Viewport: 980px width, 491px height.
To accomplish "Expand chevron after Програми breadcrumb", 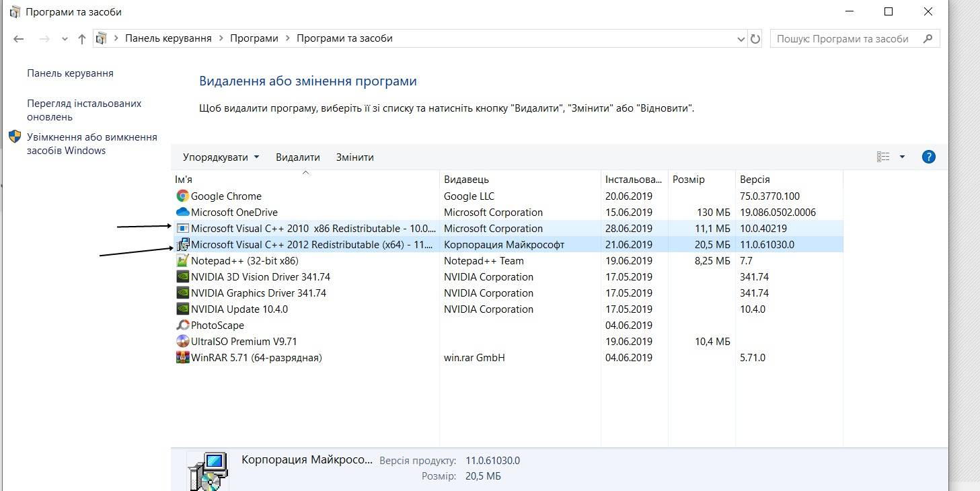I will coord(287,39).
